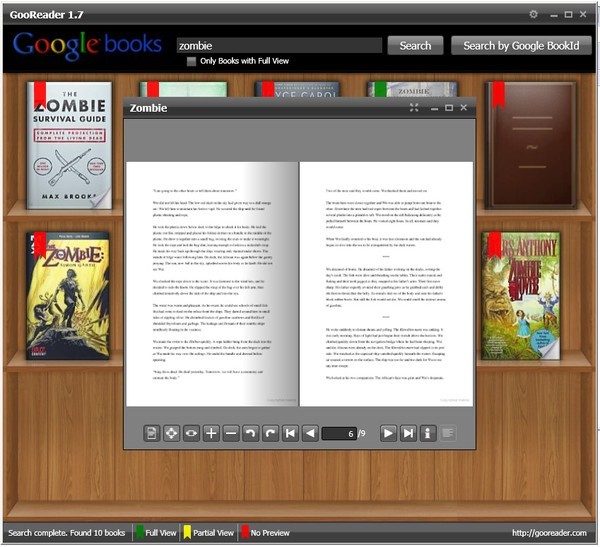Screen dimensions: 600x547
Task: Maximize the Zombie viewer window
Action: [449, 108]
